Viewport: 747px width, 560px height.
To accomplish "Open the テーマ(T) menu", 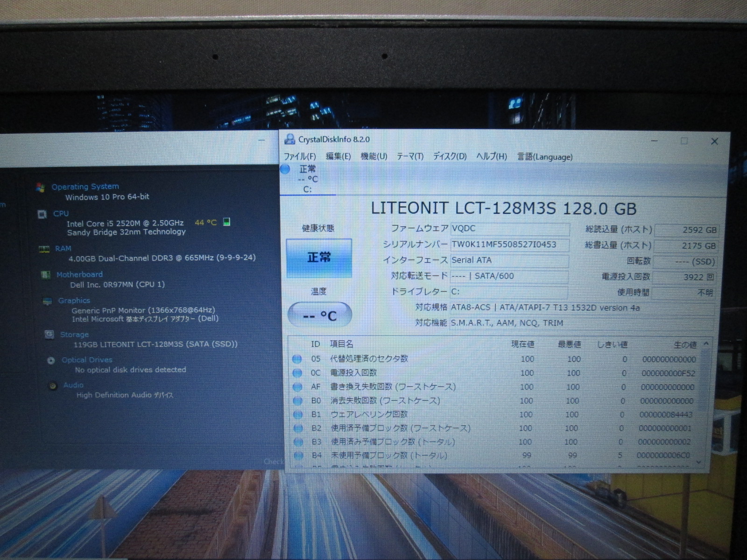I will tap(410, 157).
